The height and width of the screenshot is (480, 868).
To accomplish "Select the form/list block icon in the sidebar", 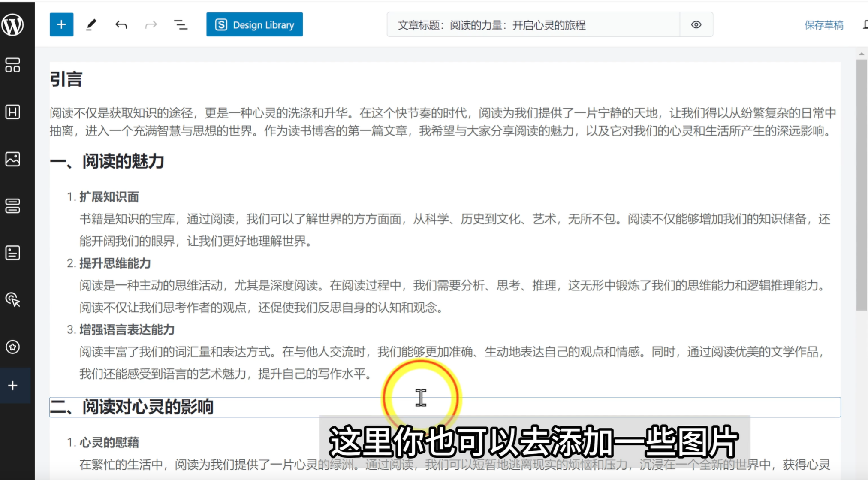I will pyautogui.click(x=13, y=253).
